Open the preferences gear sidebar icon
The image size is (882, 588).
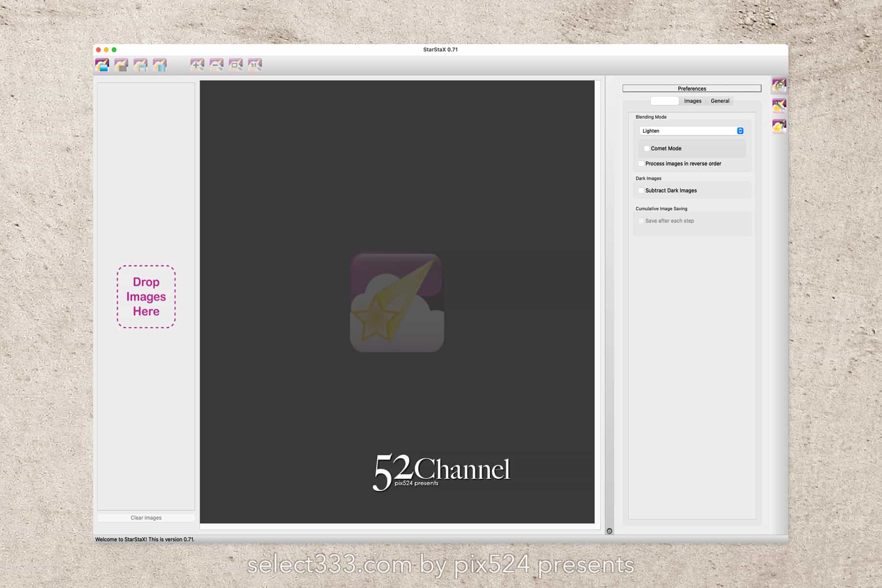779,85
